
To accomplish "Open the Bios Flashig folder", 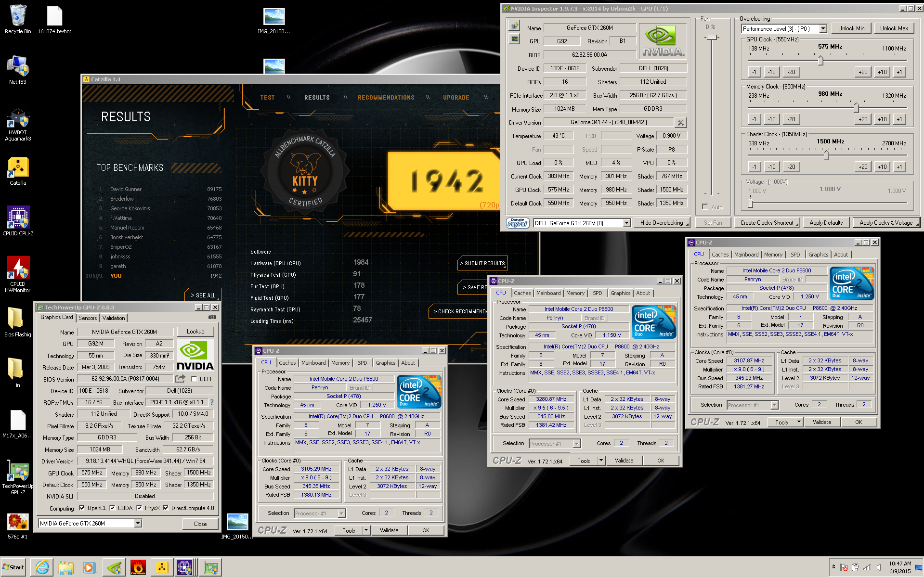I will [18, 322].
